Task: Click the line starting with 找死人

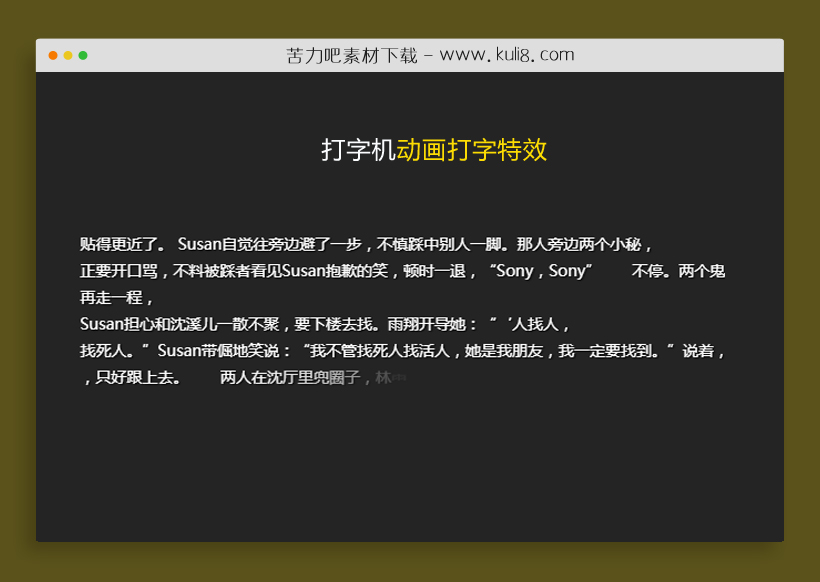Action: (104, 350)
